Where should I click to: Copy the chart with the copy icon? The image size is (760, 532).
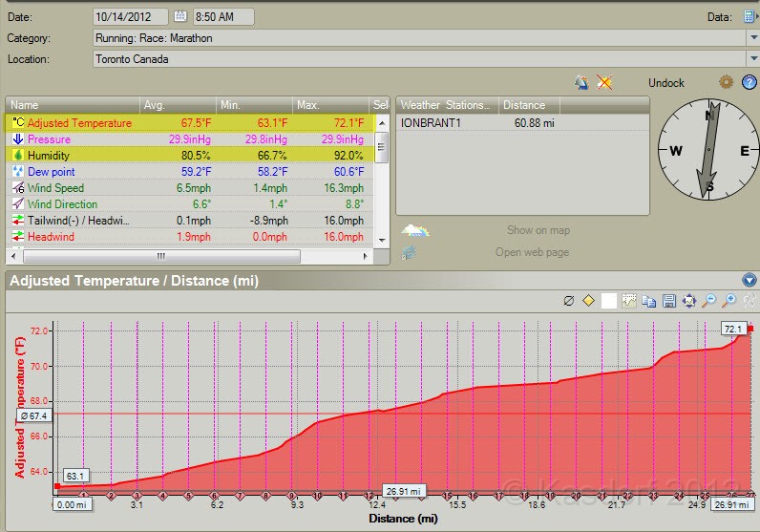[649, 301]
